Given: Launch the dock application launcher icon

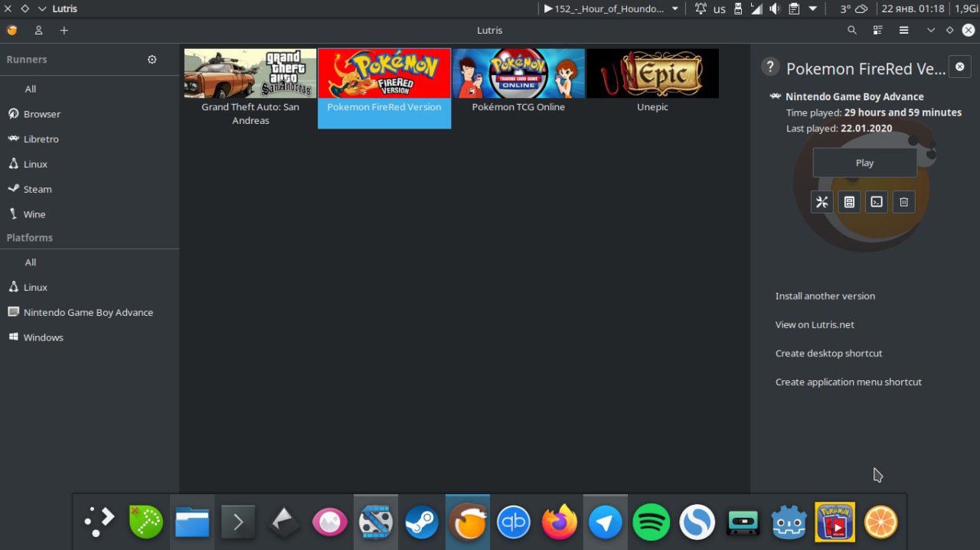Looking at the screenshot, I should point(100,522).
